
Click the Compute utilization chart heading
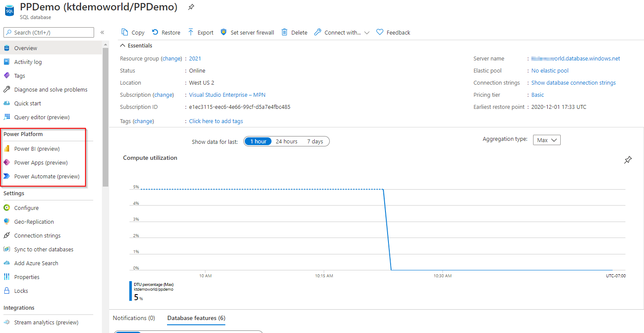click(150, 158)
